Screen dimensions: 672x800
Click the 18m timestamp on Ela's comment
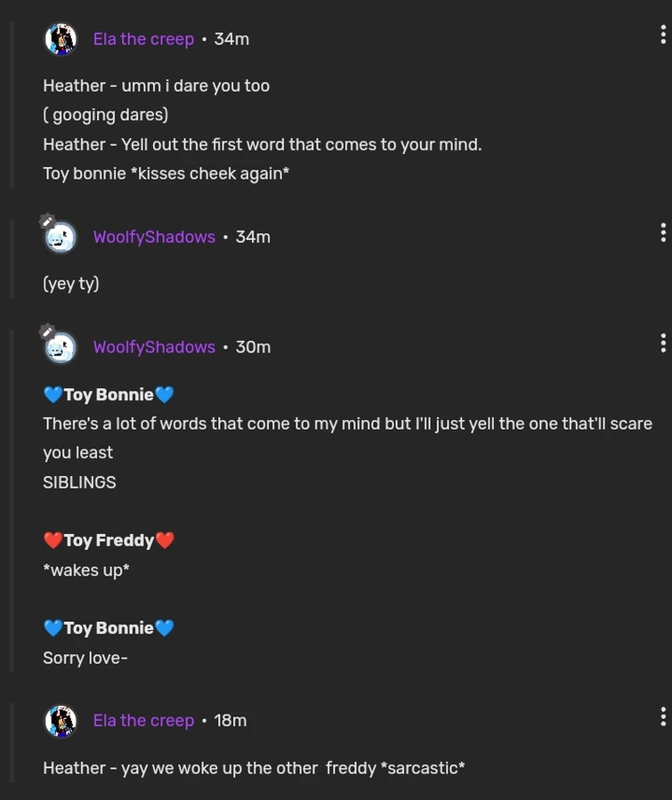(230, 721)
